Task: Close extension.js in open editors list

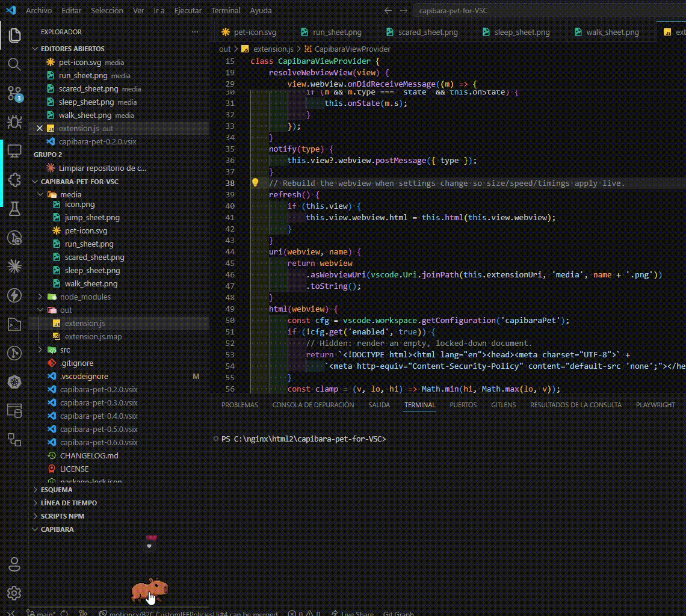Action: [x=40, y=128]
